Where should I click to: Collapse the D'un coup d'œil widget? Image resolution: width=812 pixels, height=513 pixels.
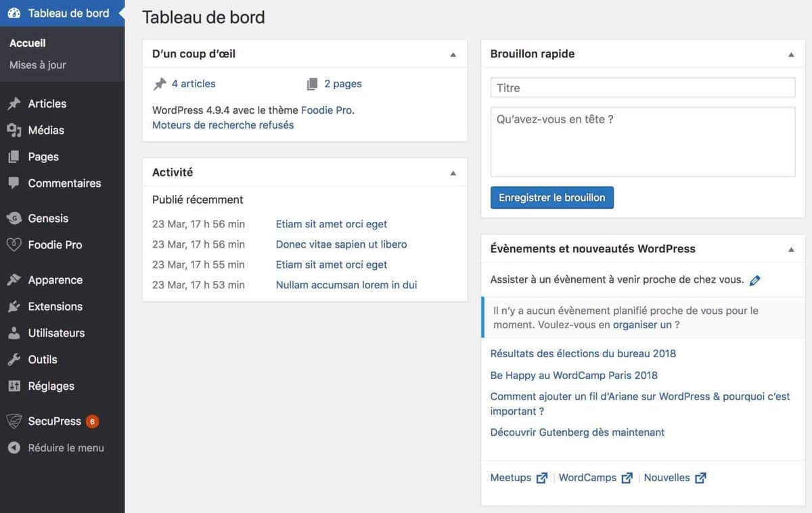[x=453, y=53]
